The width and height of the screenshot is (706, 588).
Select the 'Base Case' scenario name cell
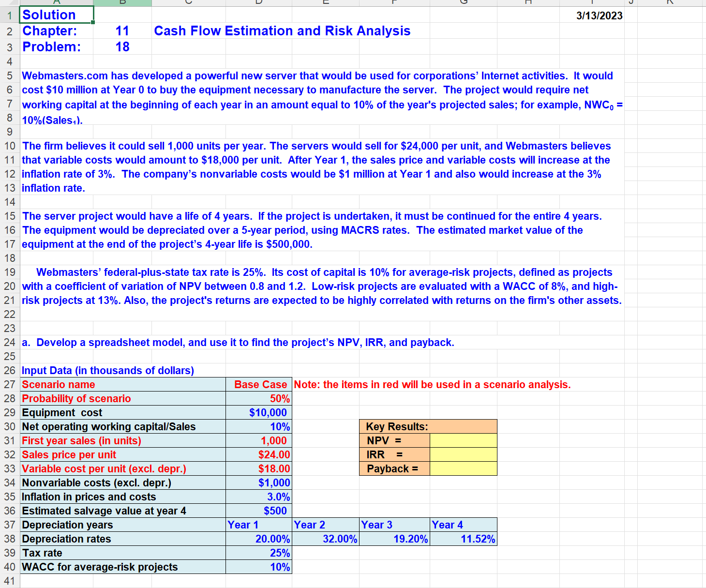pos(259,384)
